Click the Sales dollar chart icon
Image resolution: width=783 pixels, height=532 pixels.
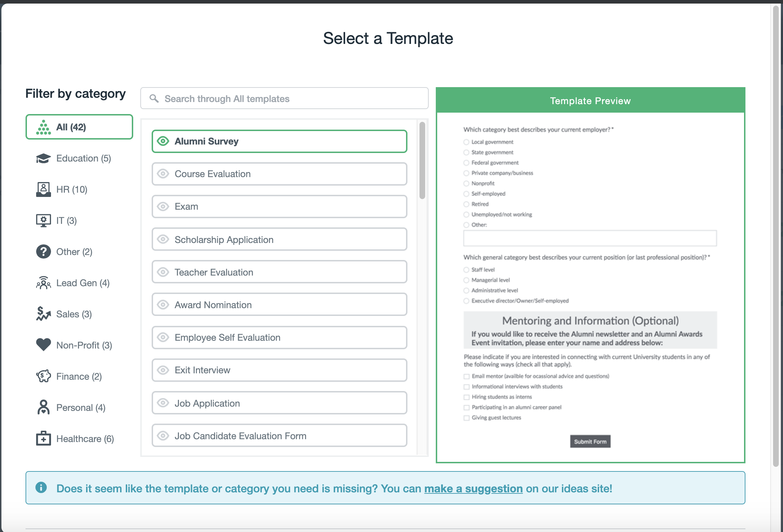[x=43, y=314]
